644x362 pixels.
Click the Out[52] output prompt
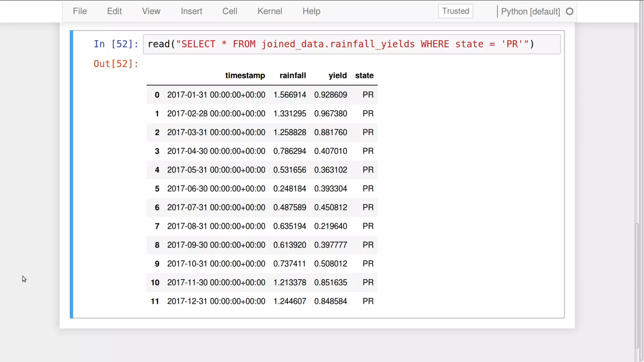pyautogui.click(x=116, y=64)
